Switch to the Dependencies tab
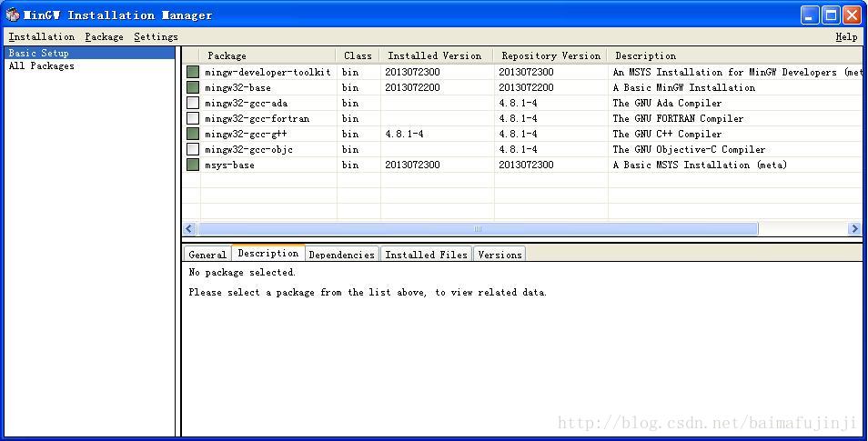This screenshot has height=441, width=868. 341,255
